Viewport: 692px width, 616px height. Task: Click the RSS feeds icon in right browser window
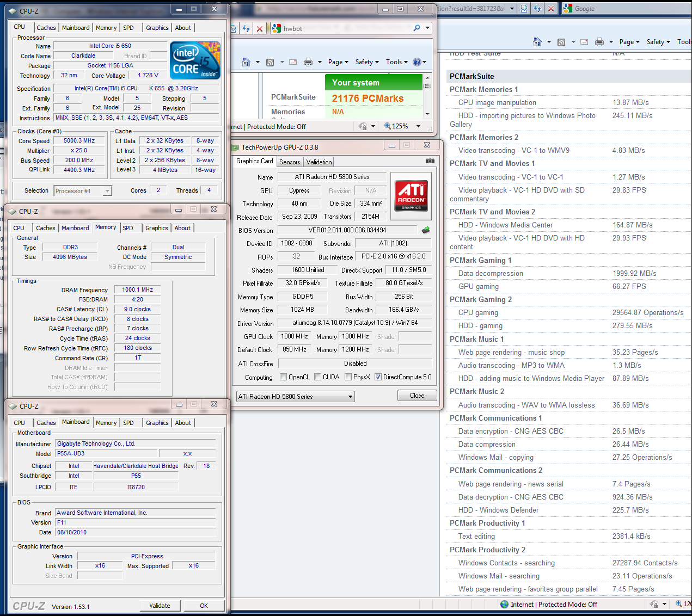coord(561,42)
